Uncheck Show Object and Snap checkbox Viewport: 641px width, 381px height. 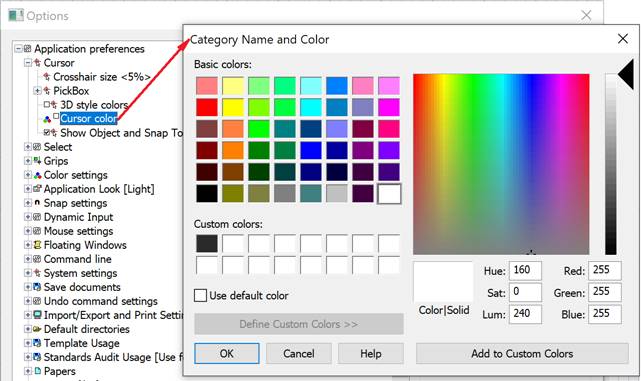coord(47,132)
